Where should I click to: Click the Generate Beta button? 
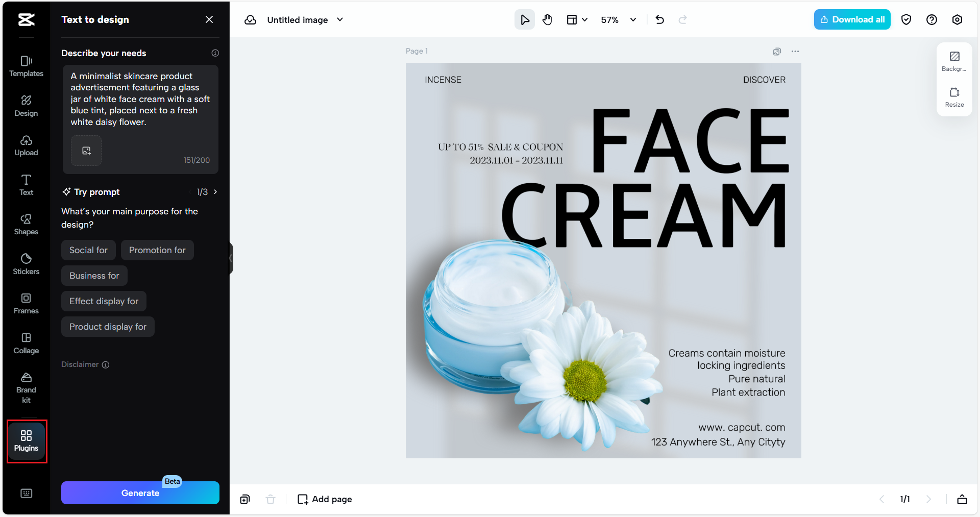point(140,493)
